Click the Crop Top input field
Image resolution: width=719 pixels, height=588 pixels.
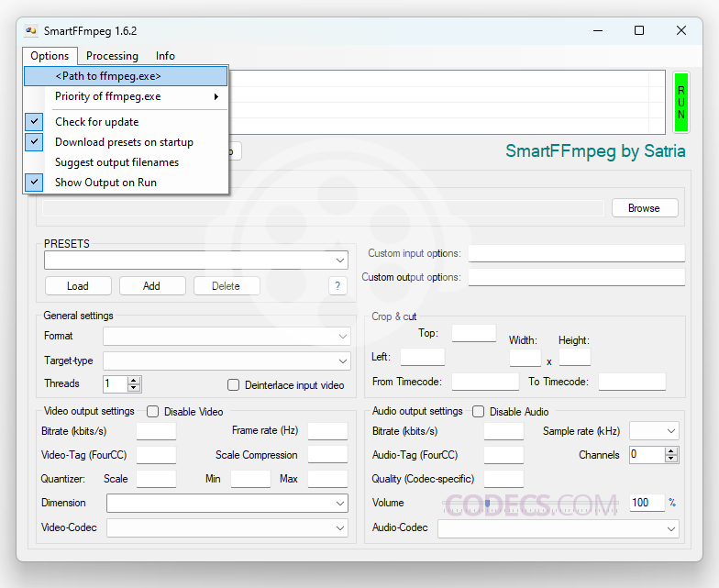pos(473,333)
